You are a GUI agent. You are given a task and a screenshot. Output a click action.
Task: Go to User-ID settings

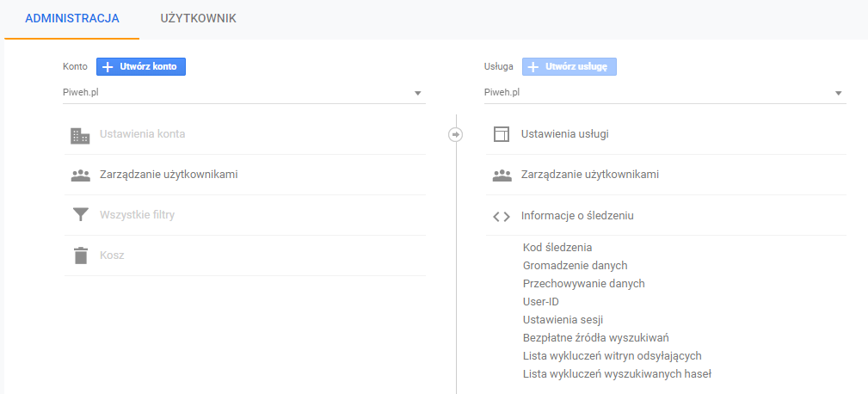pyautogui.click(x=541, y=301)
